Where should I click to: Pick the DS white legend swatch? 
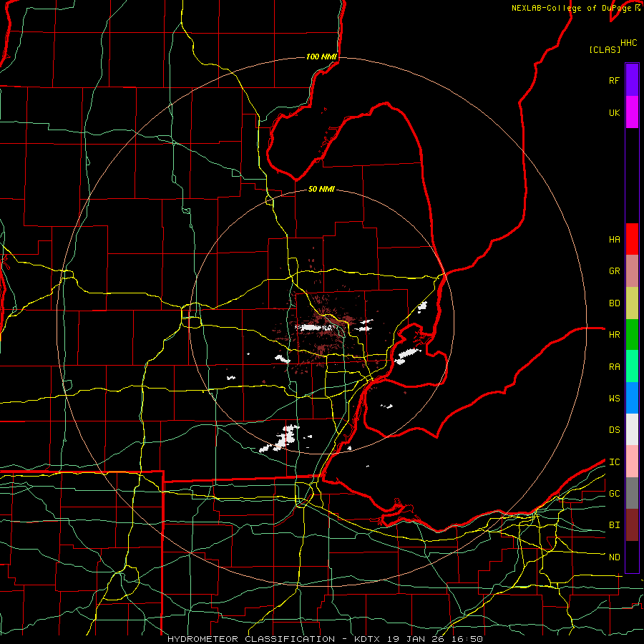632,429
